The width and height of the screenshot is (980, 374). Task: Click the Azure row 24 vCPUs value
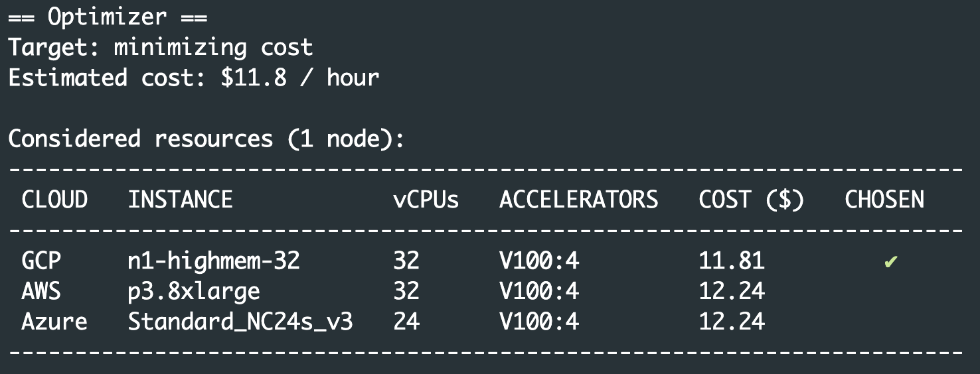pyautogui.click(x=406, y=322)
